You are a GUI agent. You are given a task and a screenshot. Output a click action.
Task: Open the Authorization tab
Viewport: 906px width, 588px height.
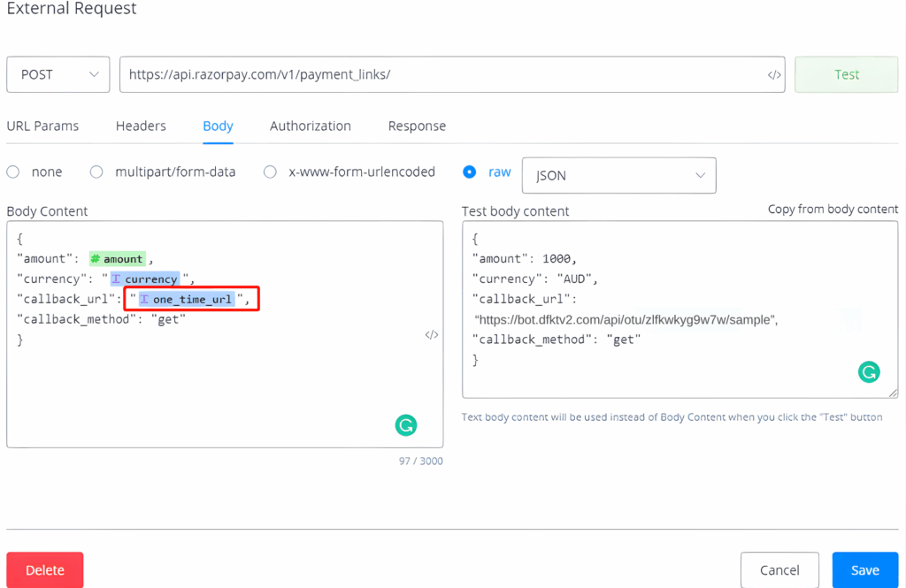point(310,126)
